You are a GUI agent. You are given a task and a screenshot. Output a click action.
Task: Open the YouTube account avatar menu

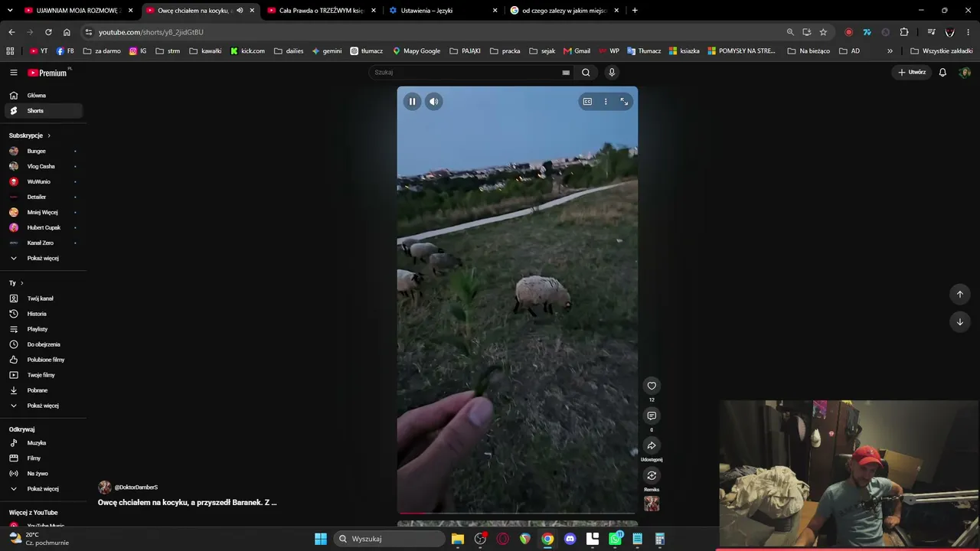point(965,73)
